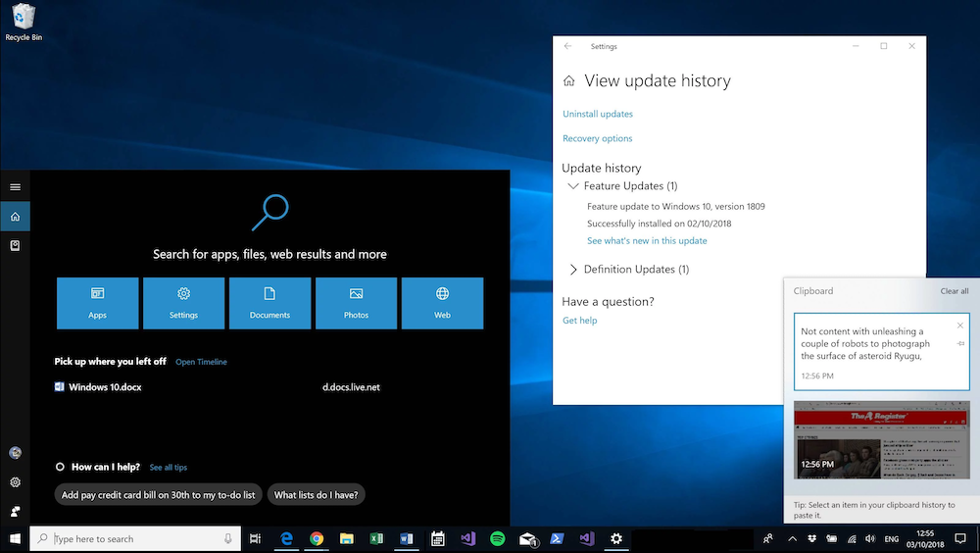Clear all clipboard history items
Image resolution: width=980 pixels, height=553 pixels.
(955, 291)
